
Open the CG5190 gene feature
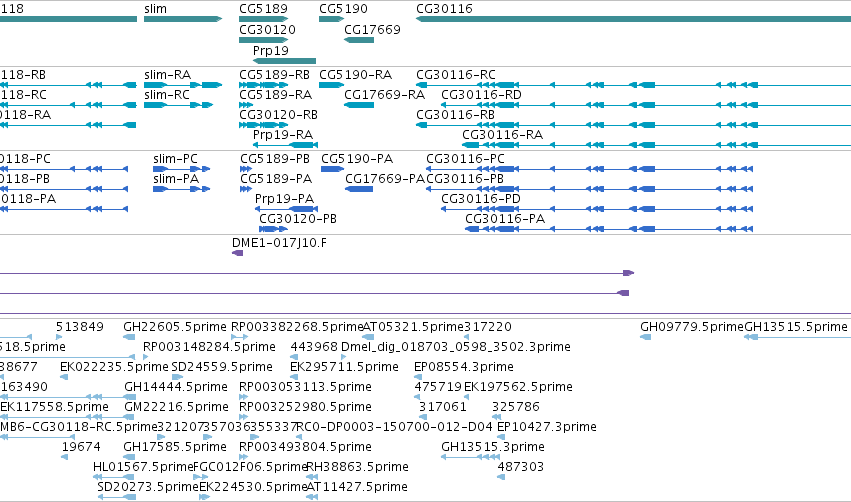click(x=331, y=19)
